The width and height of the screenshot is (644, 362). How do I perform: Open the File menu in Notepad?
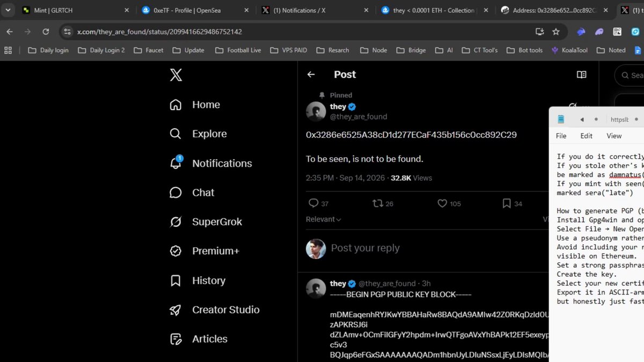pos(561,136)
